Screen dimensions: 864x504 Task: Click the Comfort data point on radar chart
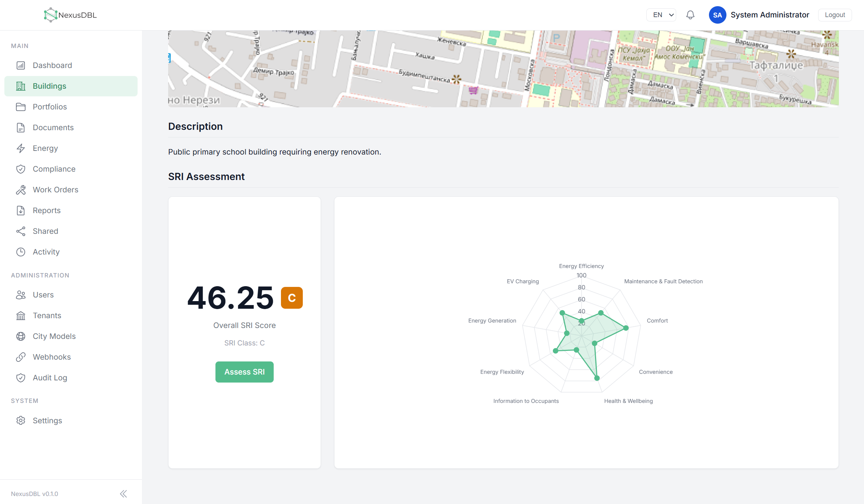pos(626,328)
